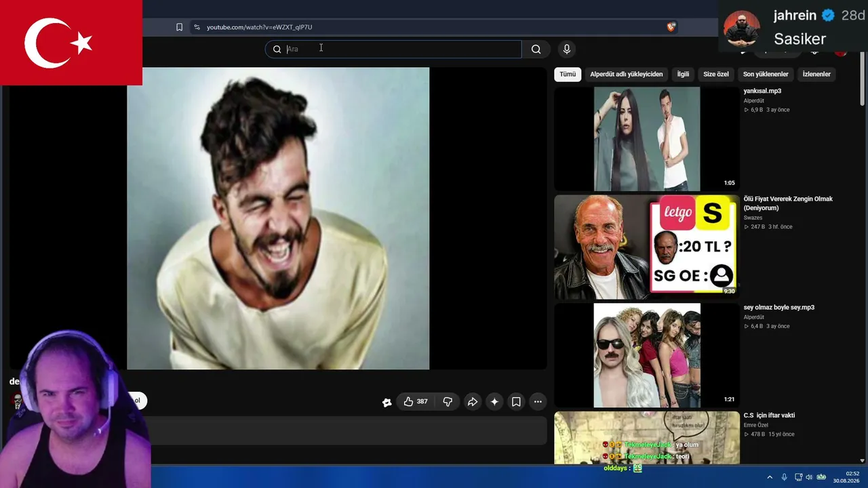Open video title 'C.S için iftar vakti'
This screenshot has height=488, width=868.
click(x=769, y=415)
